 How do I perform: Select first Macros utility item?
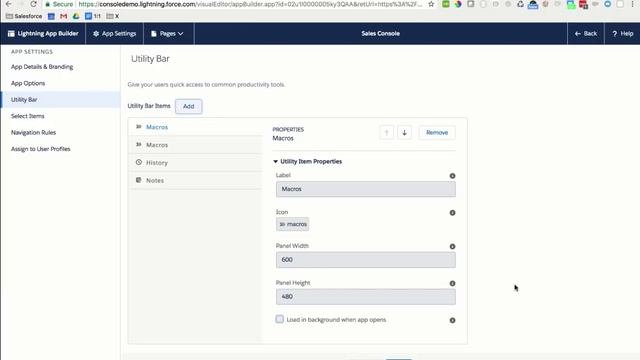[196, 127]
